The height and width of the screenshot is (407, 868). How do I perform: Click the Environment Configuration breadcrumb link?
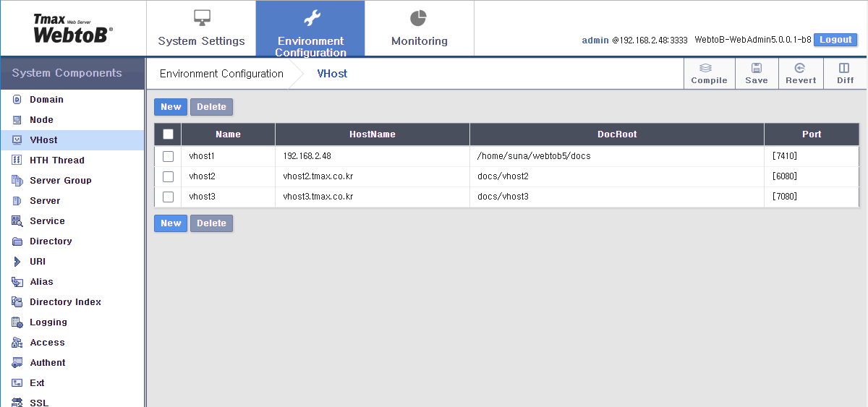pos(221,74)
